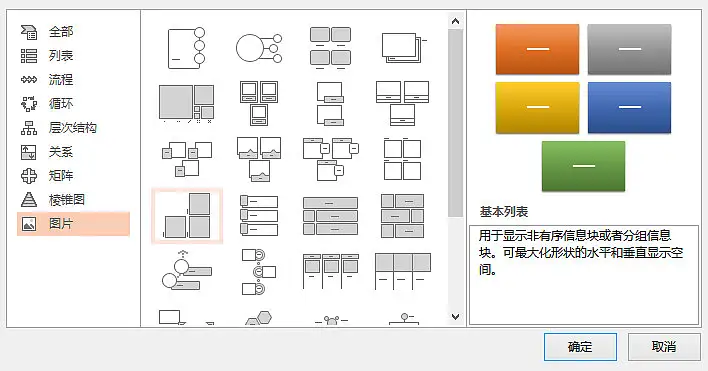Screen dimensions: 708x371
Task: Switch to the highlighted 图片 category
Action: tap(73, 224)
